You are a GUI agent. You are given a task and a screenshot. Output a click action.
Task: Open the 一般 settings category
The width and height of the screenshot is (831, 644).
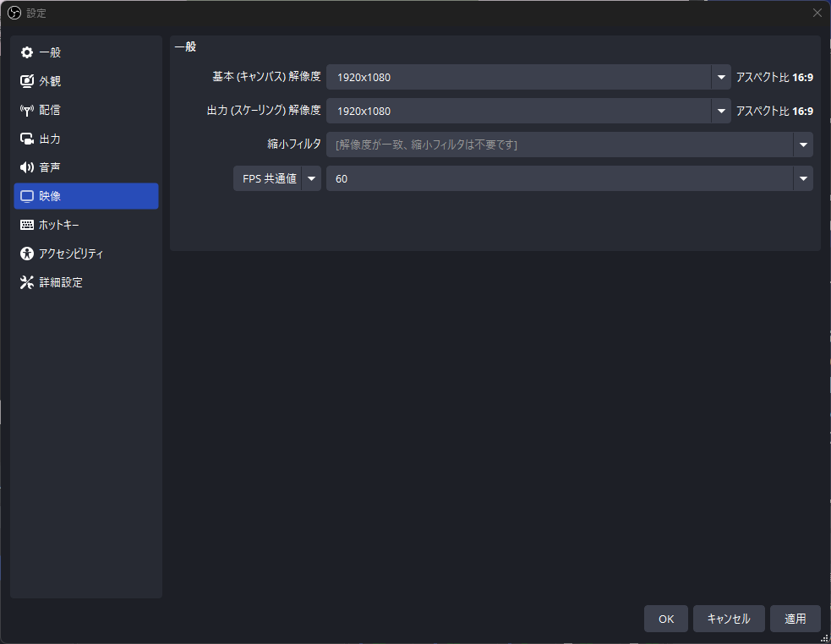point(86,52)
